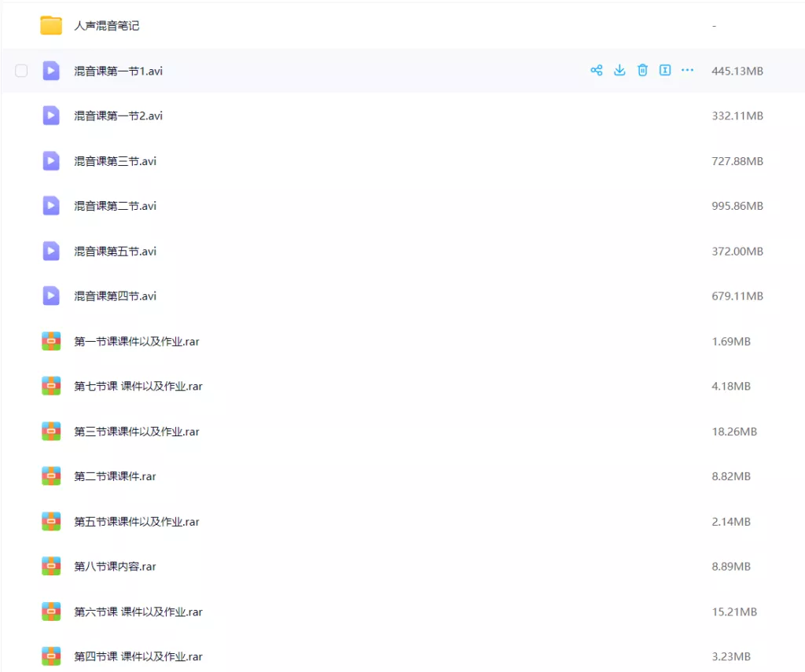
Task: Click video icon of 混音课第四节.avi
Action: click(51, 296)
